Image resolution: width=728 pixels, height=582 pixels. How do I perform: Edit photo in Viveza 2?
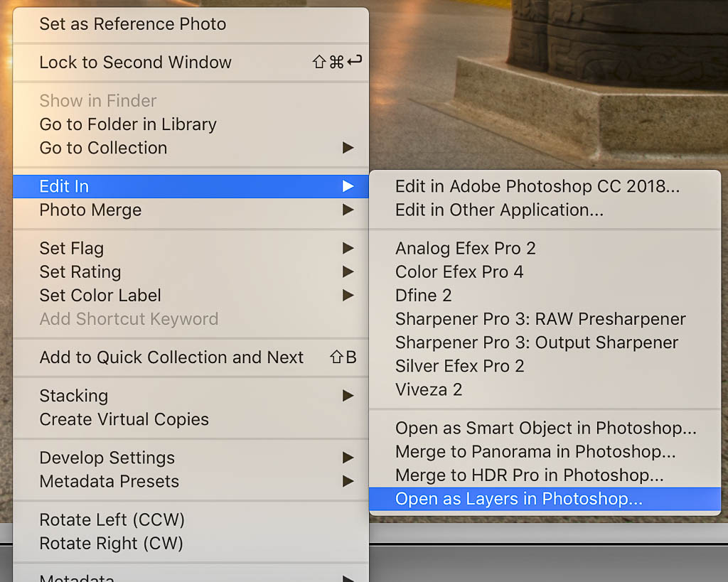click(x=429, y=389)
